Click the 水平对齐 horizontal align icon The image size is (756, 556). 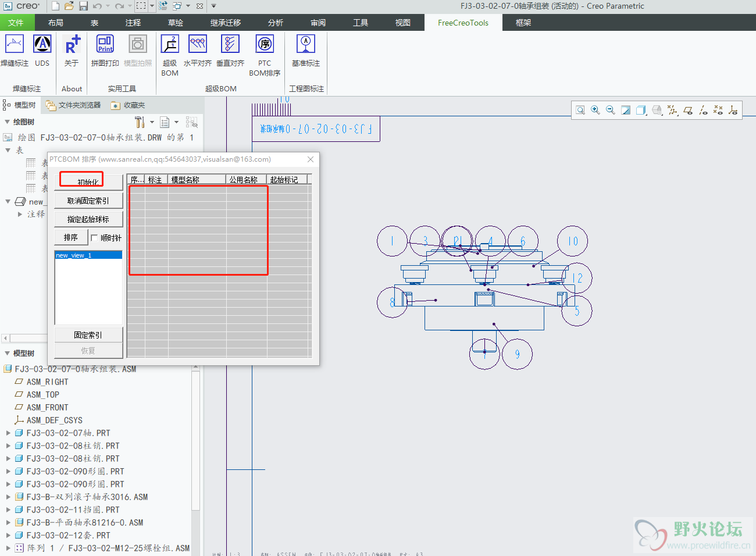coord(198,44)
